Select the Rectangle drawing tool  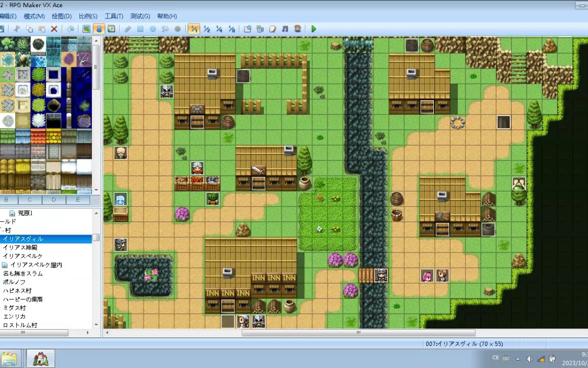tap(140, 29)
